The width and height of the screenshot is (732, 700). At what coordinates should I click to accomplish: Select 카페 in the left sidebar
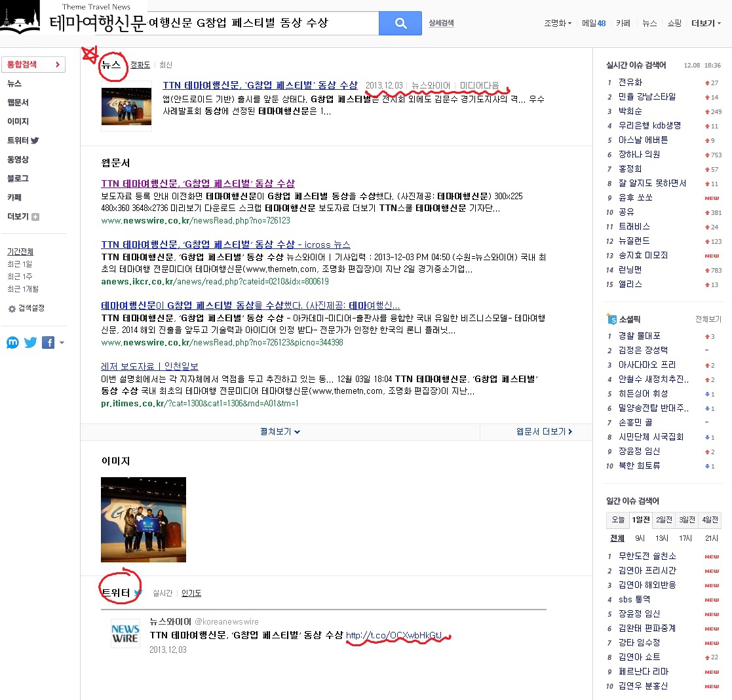point(14,197)
